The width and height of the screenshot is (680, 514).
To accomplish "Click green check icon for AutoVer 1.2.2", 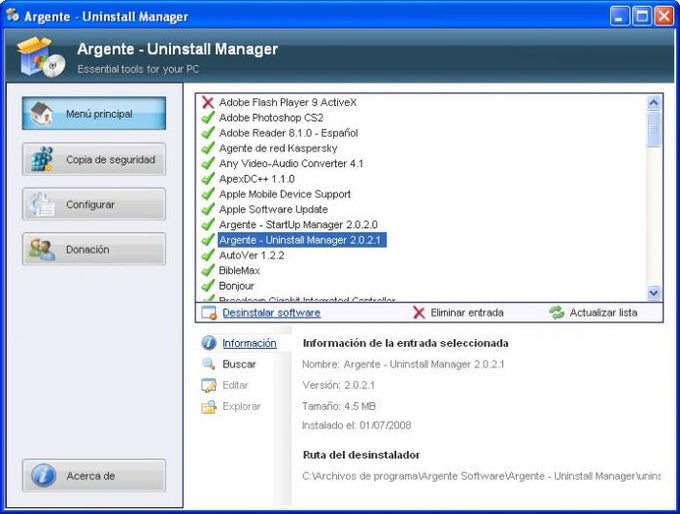I will click(x=208, y=255).
